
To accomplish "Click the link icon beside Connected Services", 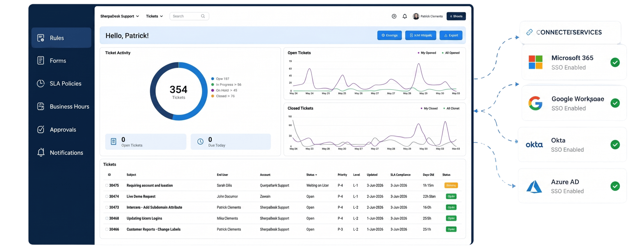I will point(529,32).
